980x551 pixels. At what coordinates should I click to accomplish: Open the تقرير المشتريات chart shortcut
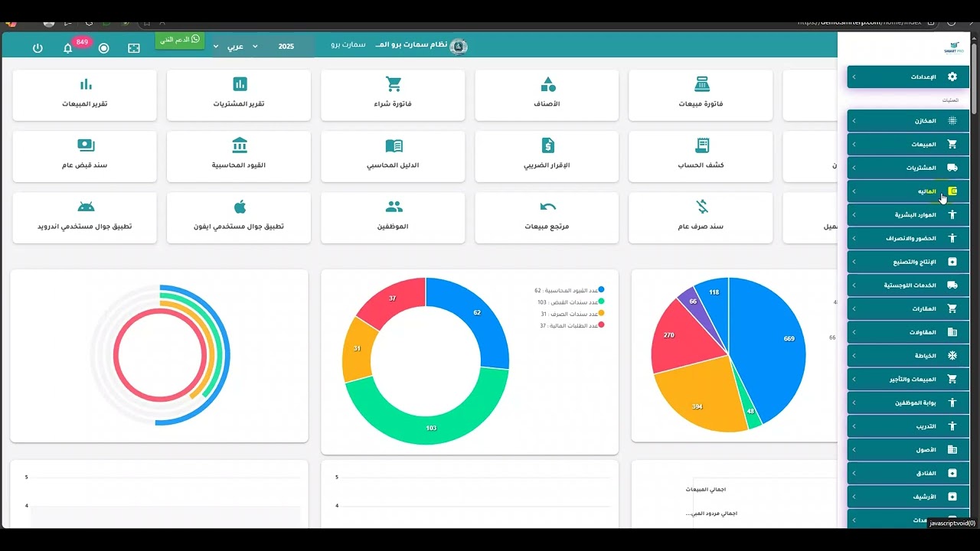coord(239,95)
